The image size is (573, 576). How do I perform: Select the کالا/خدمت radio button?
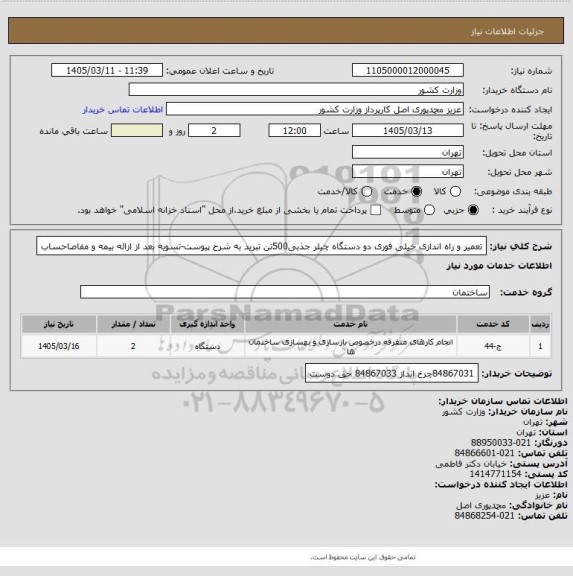[x=367, y=191]
